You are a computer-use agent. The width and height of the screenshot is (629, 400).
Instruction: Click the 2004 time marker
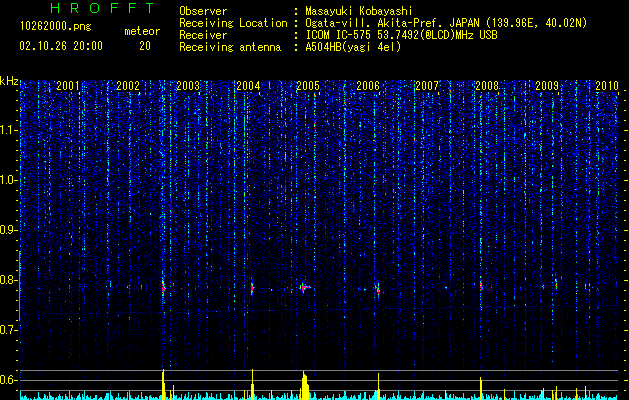248,85
